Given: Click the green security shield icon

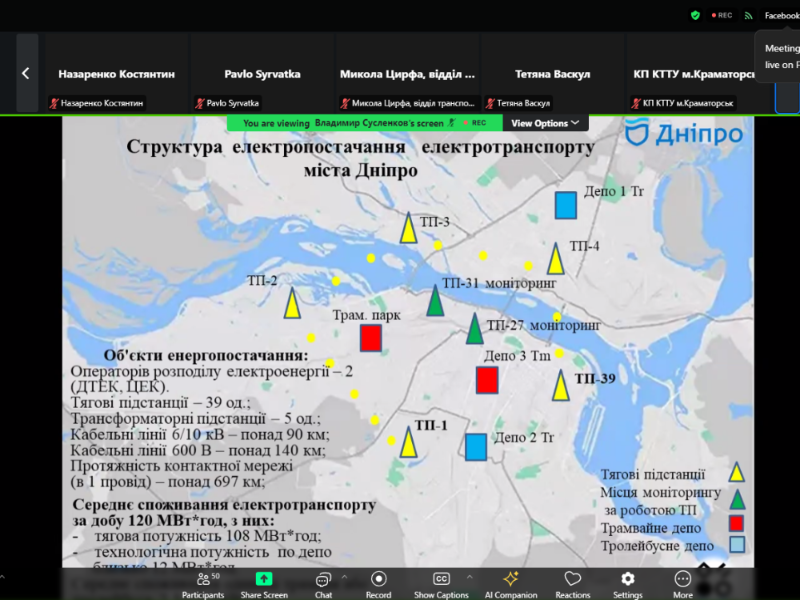Looking at the screenshot, I should (x=695, y=15).
